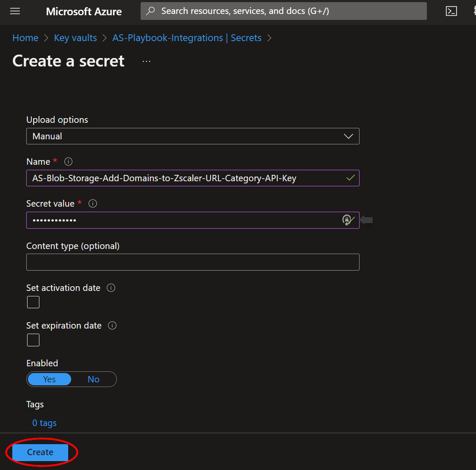The height and width of the screenshot is (470, 476).
Task: Open the hamburger portal menu
Action: tap(15, 11)
